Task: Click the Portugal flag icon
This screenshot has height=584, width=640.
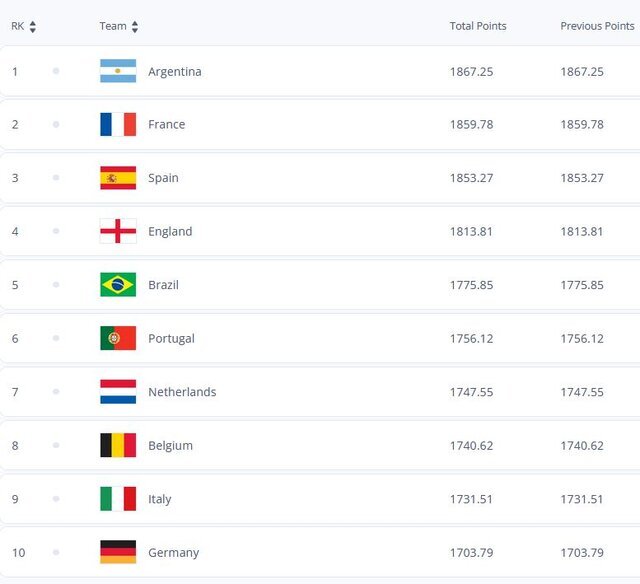Action: [118, 338]
